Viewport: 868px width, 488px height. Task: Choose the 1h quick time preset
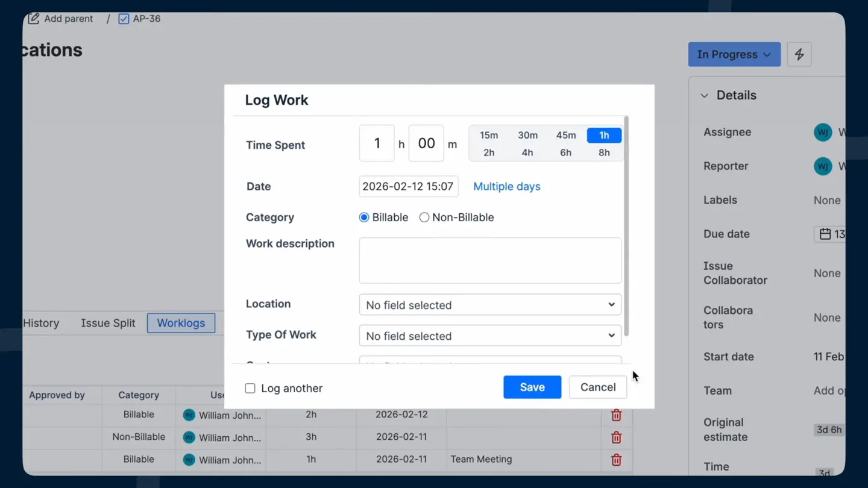click(604, 135)
